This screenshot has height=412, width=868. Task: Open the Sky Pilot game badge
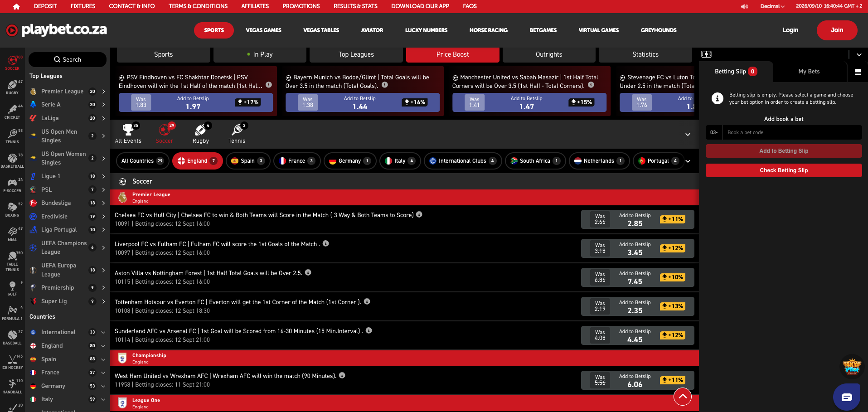click(x=852, y=367)
